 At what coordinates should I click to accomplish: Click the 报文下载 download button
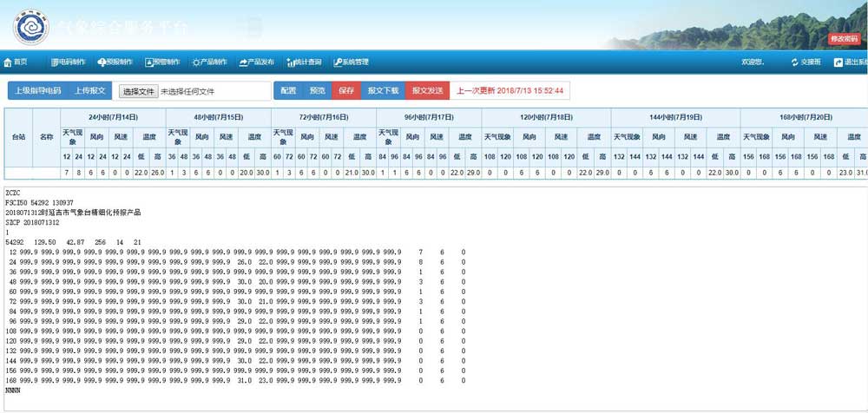click(383, 91)
